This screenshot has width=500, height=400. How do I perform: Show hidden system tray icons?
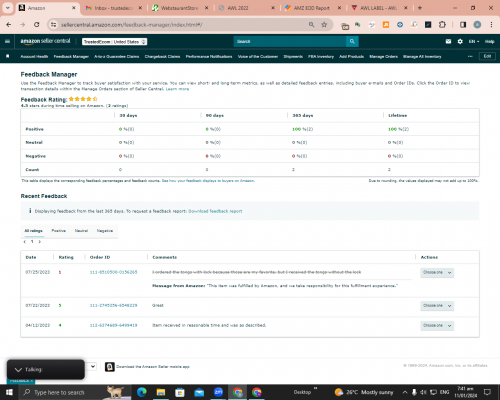405,392
